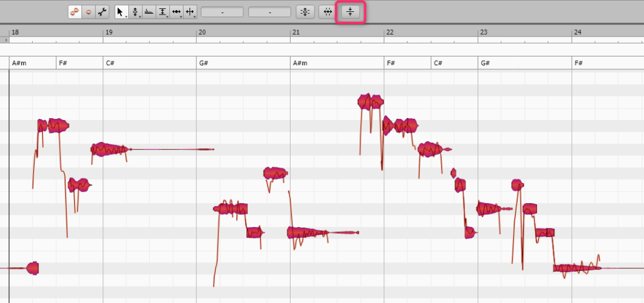Select the Formant tool

149,12
